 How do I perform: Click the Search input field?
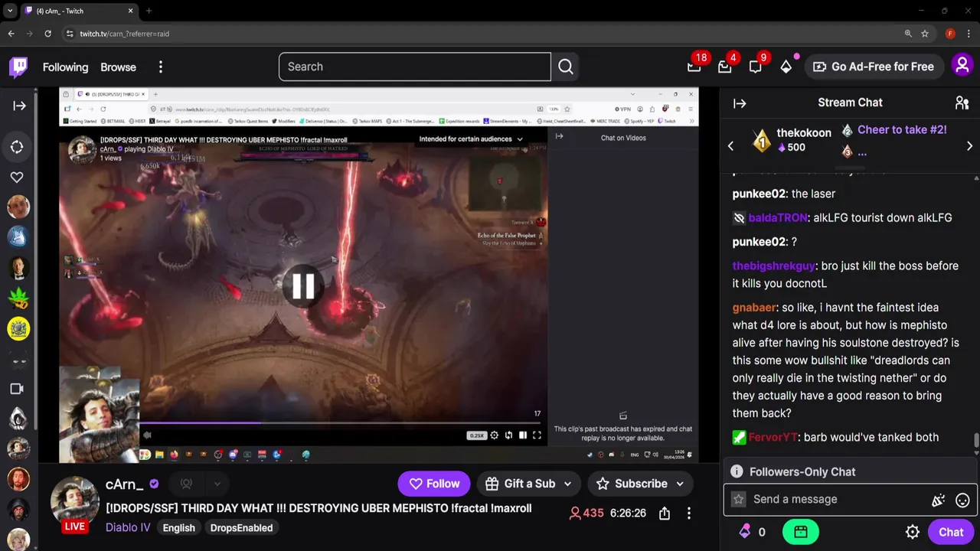(x=415, y=67)
